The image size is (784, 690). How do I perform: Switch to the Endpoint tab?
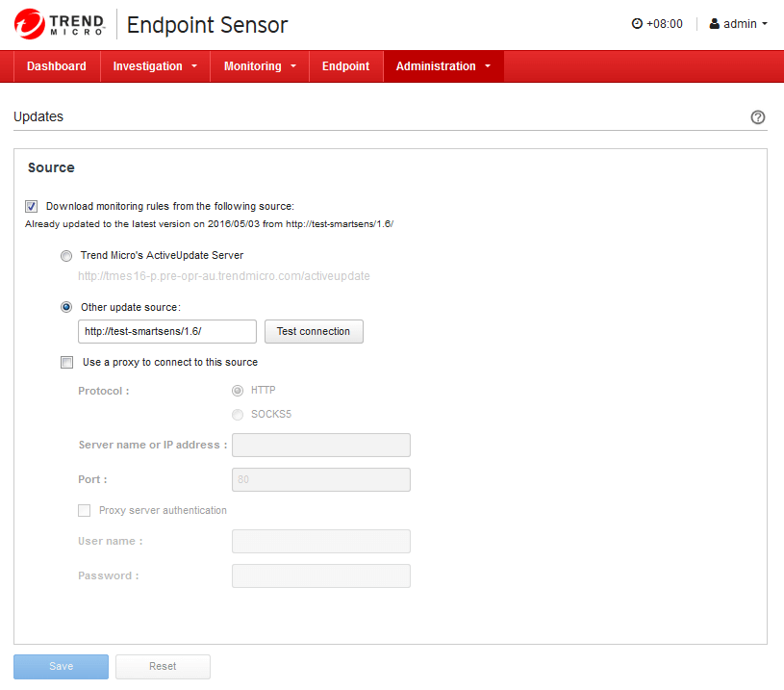point(345,66)
